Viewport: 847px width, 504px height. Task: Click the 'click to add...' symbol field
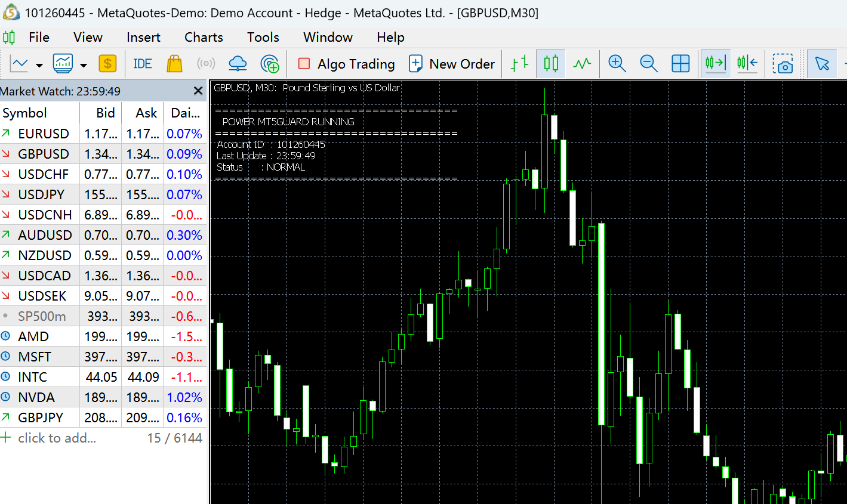pyautogui.click(x=57, y=438)
